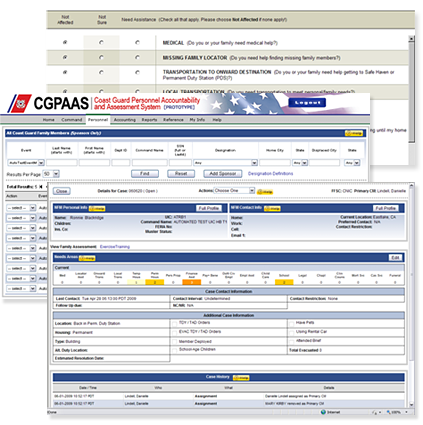
Task: Click the Find button
Action: pos(145,174)
